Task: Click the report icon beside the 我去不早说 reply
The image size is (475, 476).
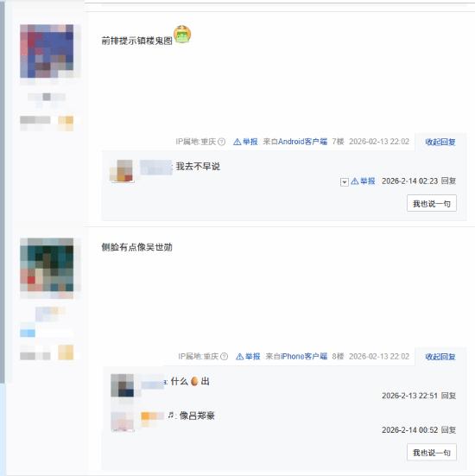Action: click(354, 181)
